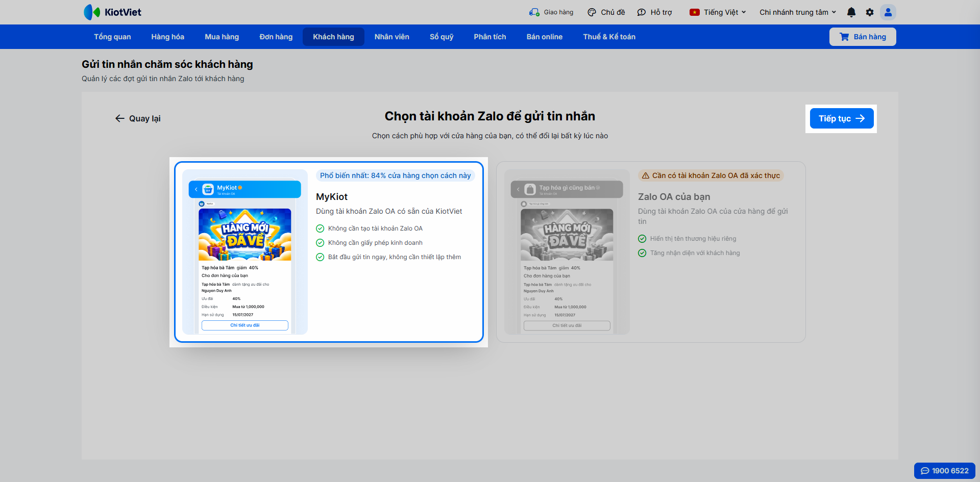Select the MyKiot account option card
980x482 pixels.
329,252
